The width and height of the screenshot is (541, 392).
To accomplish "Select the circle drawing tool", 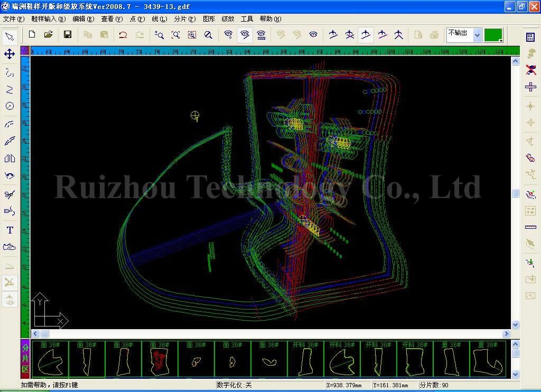I will tap(10, 106).
